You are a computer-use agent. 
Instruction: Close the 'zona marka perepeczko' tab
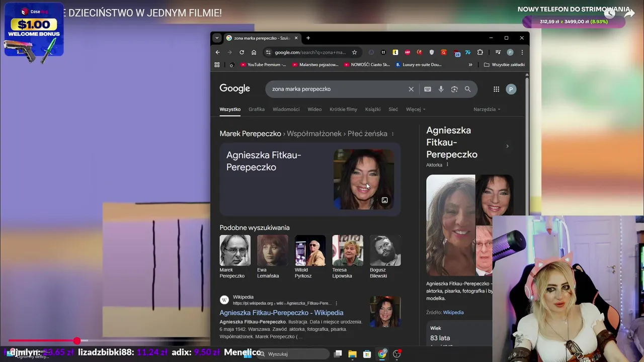click(296, 38)
